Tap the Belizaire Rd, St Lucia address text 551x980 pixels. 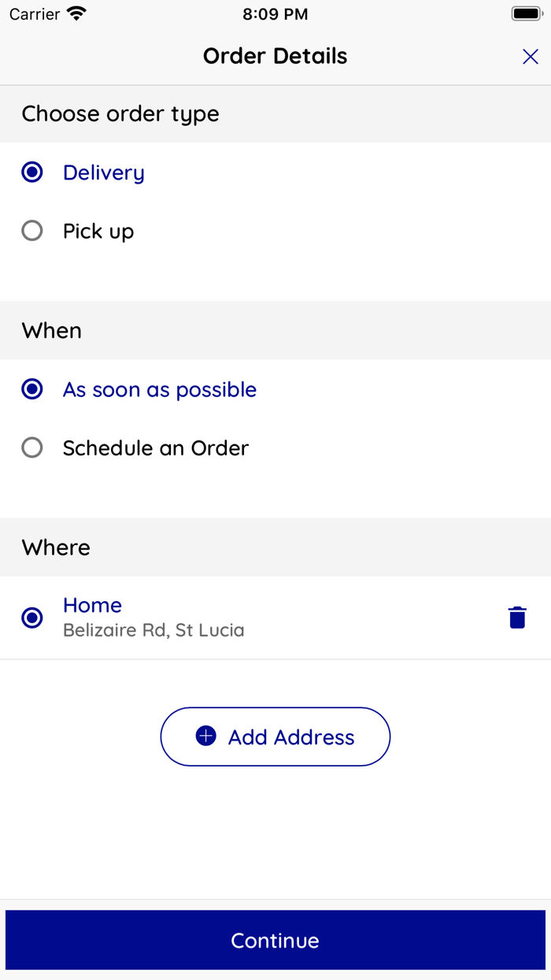click(x=153, y=630)
